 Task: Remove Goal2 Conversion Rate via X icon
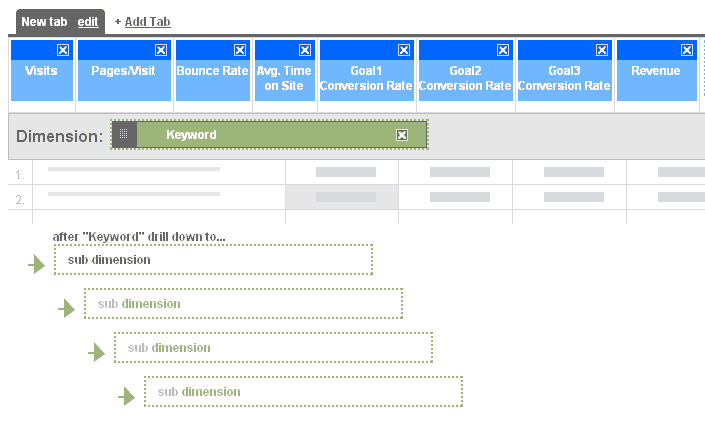click(502, 50)
